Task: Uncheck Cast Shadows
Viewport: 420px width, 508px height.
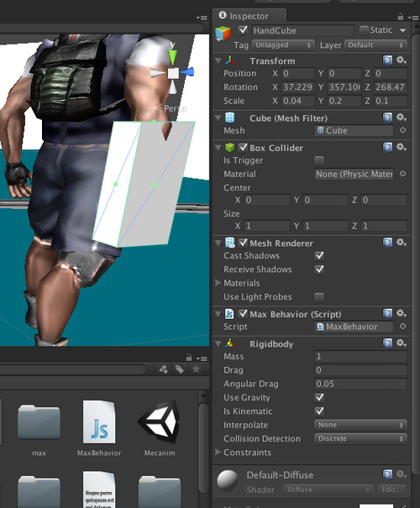Action: [319, 255]
